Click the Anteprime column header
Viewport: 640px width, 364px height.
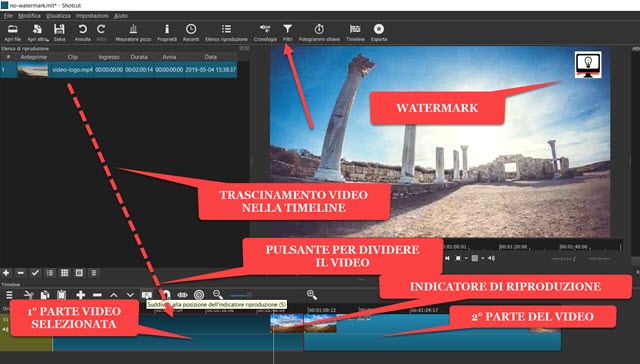[x=33, y=57]
